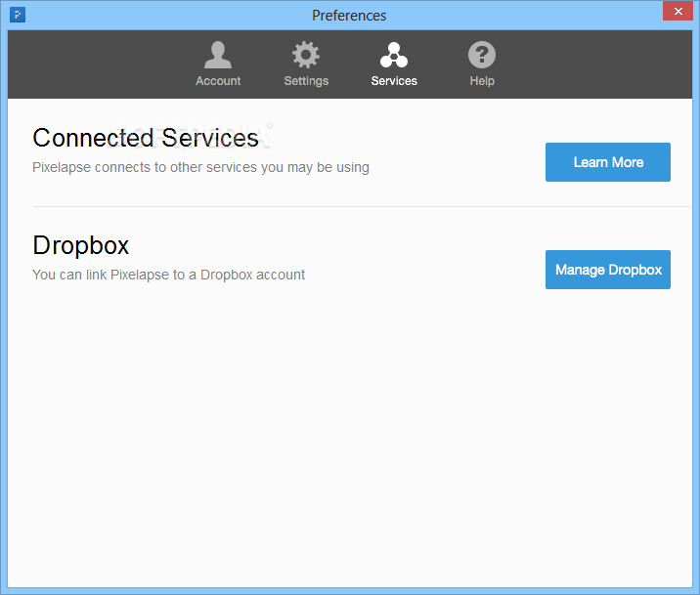
Task: Click the Connected Services heading
Action: click(x=146, y=138)
